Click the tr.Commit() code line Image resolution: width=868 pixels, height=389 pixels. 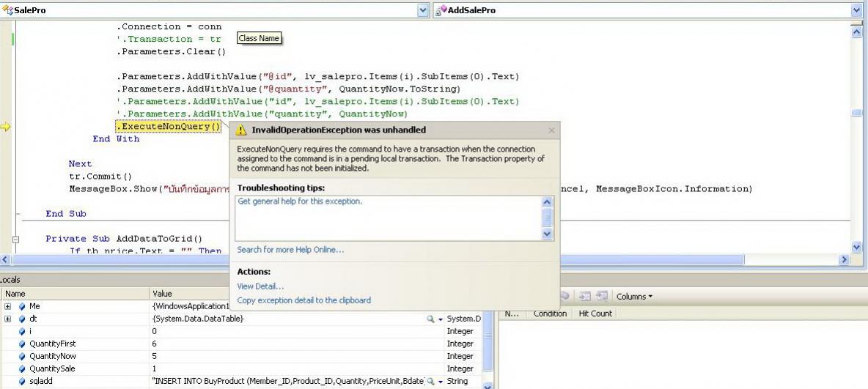100,177
